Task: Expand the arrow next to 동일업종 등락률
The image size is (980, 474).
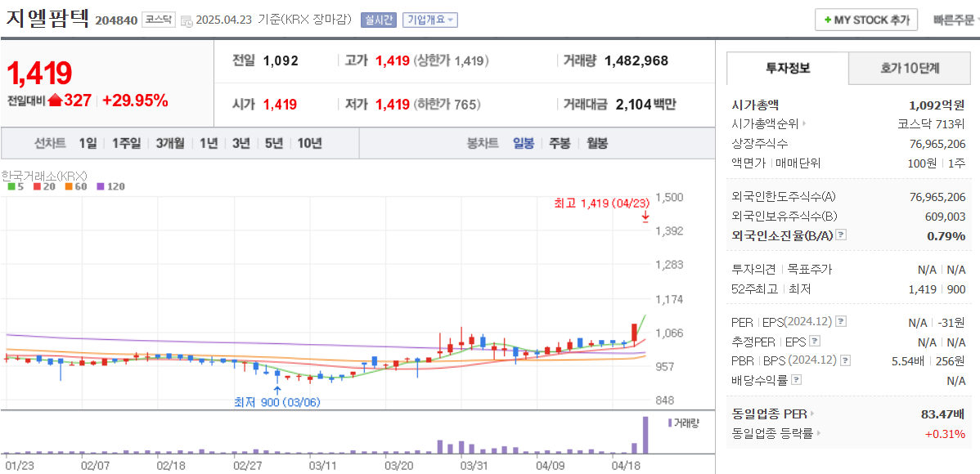Action: (x=818, y=433)
